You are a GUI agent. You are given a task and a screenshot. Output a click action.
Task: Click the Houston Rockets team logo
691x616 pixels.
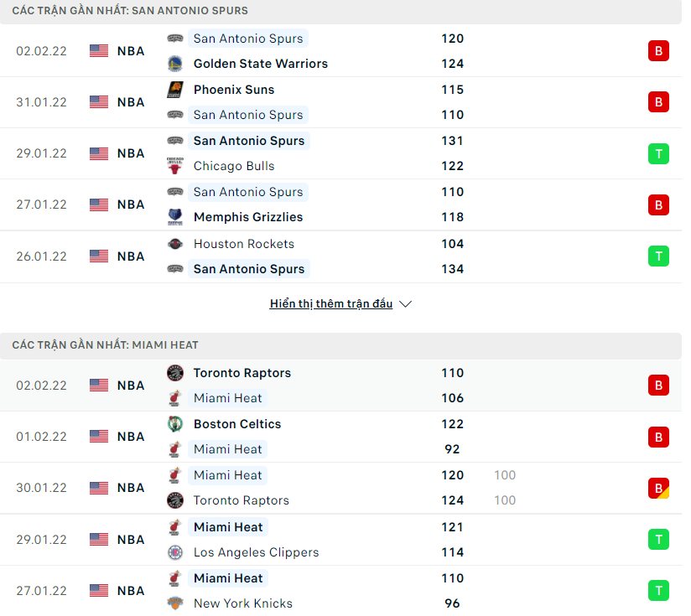point(175,244)
